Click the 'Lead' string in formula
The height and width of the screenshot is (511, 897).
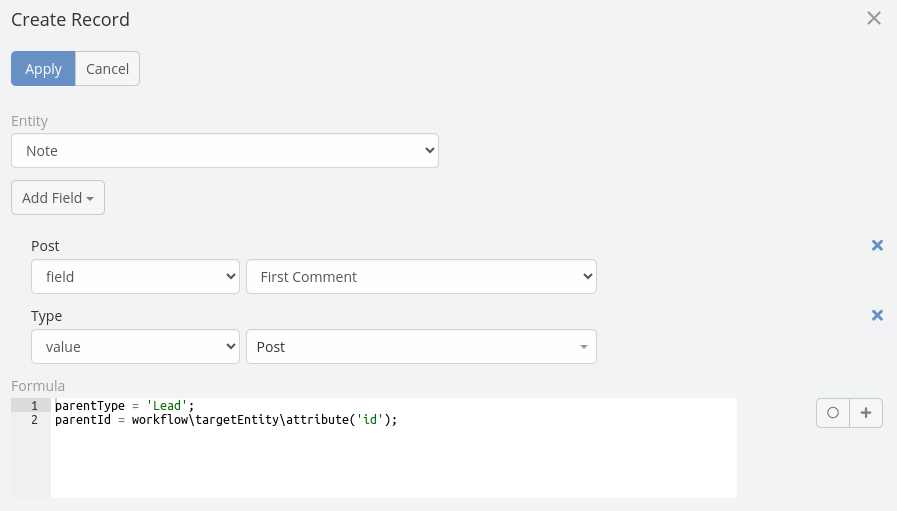click(166, 406)
